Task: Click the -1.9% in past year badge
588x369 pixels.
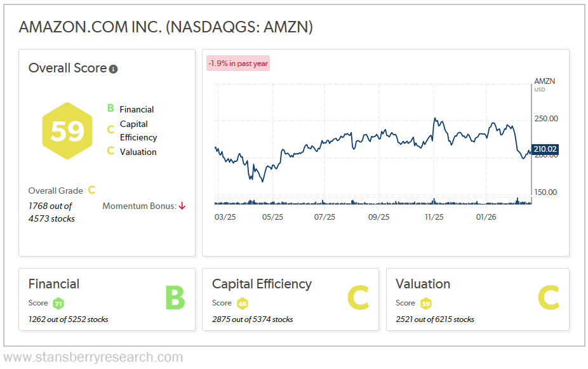Action: pos(237,64)
